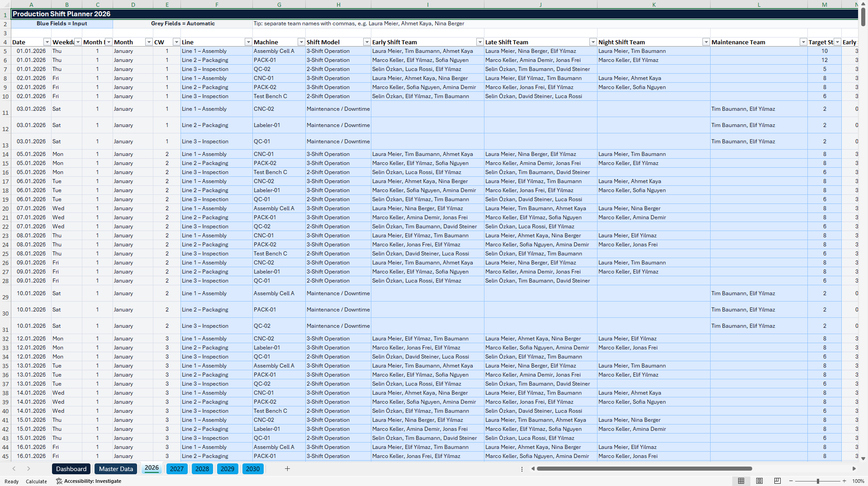Switch to the Dashboard sheet tab
This screenshot has width=868, height=486.
[71, 469]
